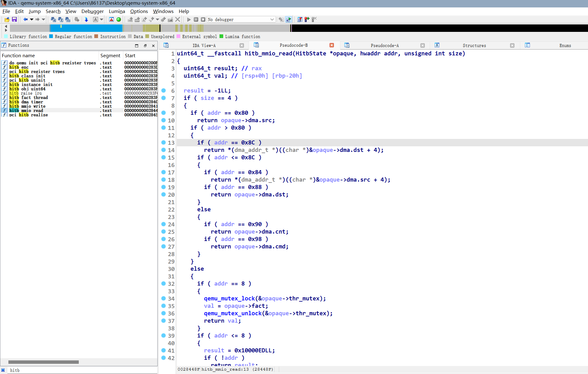
Task: Toggle breakpoint dot on line 24
Action: [x=164, y=224]
